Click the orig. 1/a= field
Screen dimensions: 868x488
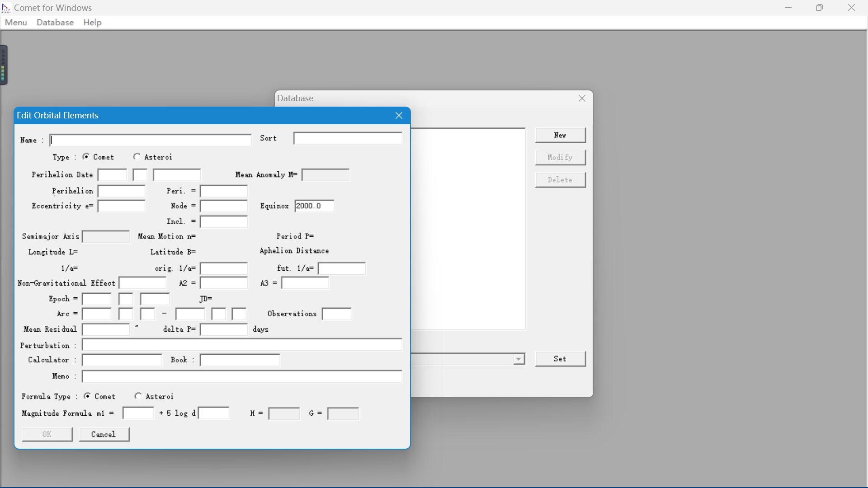224,268
